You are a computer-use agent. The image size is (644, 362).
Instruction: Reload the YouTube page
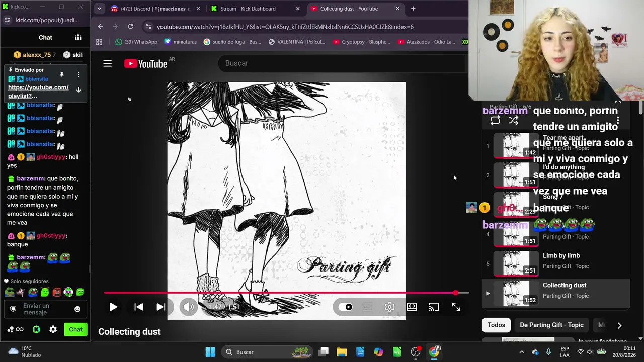131,27
